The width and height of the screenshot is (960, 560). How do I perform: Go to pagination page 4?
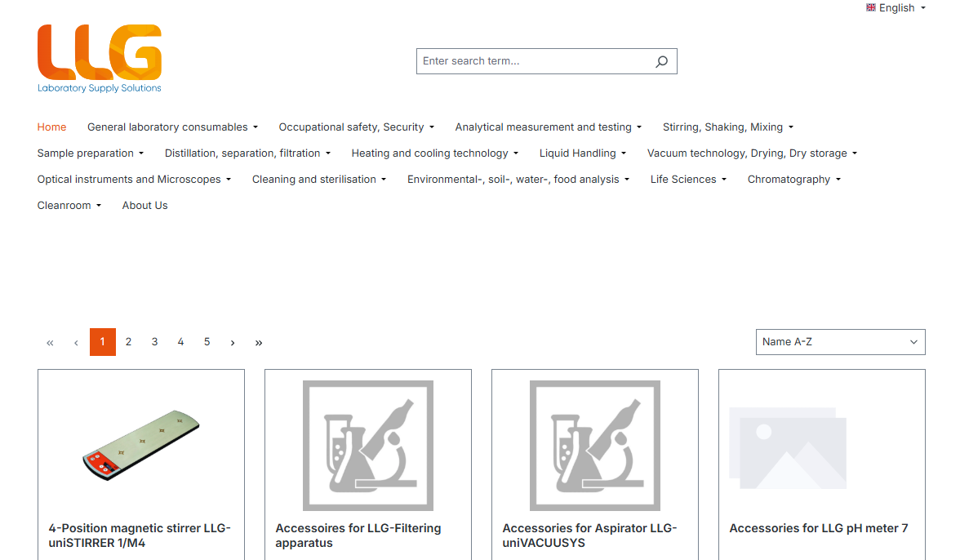point(180,342)
